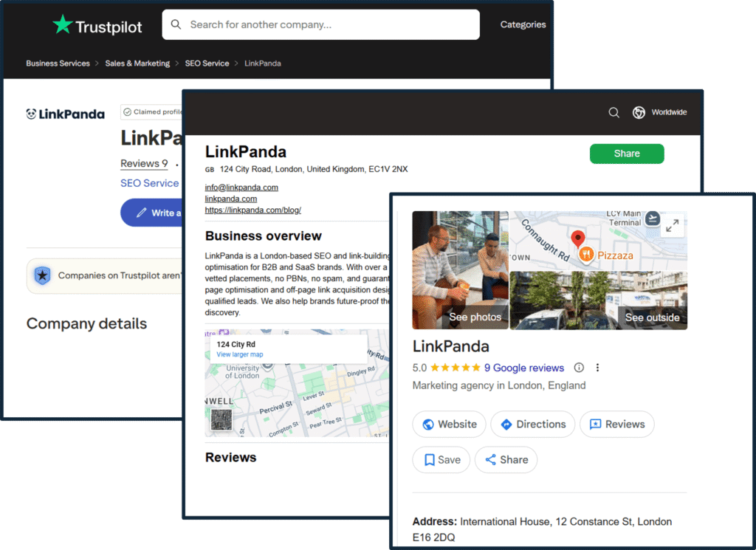Open the three-dot overflow menu

tap(598, 367)
